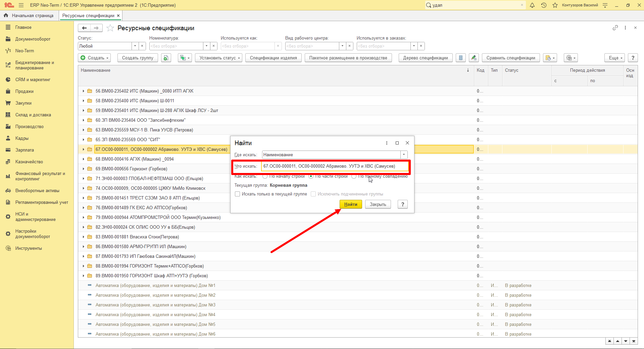Click the forward navigation arrow

pyautogui.click(x=96, y=28)
